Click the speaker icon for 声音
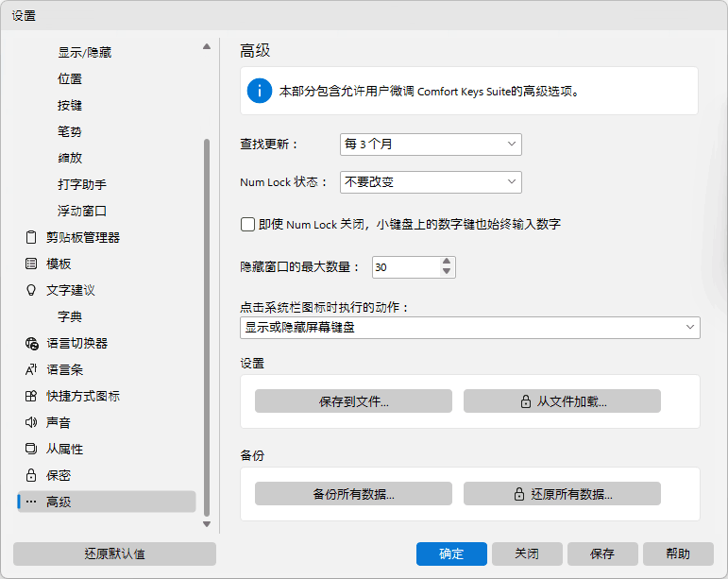 pos(31,422)
